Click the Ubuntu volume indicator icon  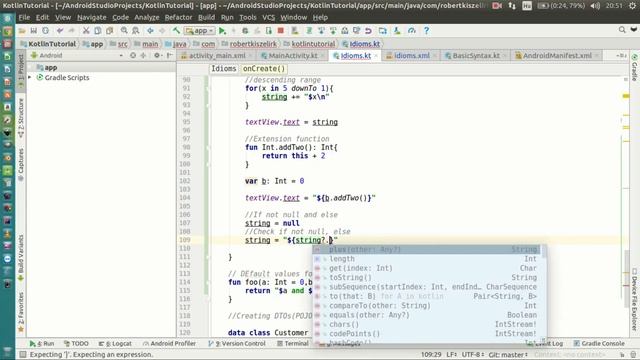pos(596,6)
